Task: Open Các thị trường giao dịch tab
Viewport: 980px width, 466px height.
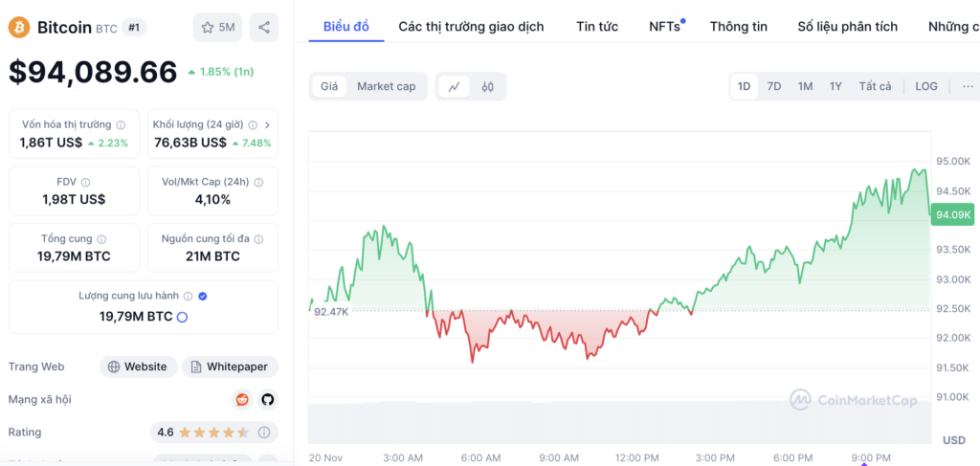Action: coord(471,26)
